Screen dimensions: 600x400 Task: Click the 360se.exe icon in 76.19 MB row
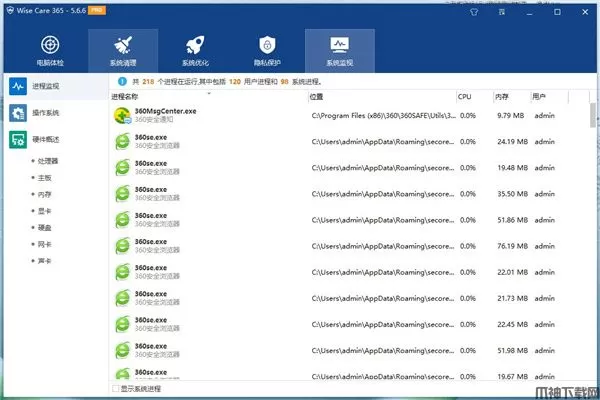point(122,246)
